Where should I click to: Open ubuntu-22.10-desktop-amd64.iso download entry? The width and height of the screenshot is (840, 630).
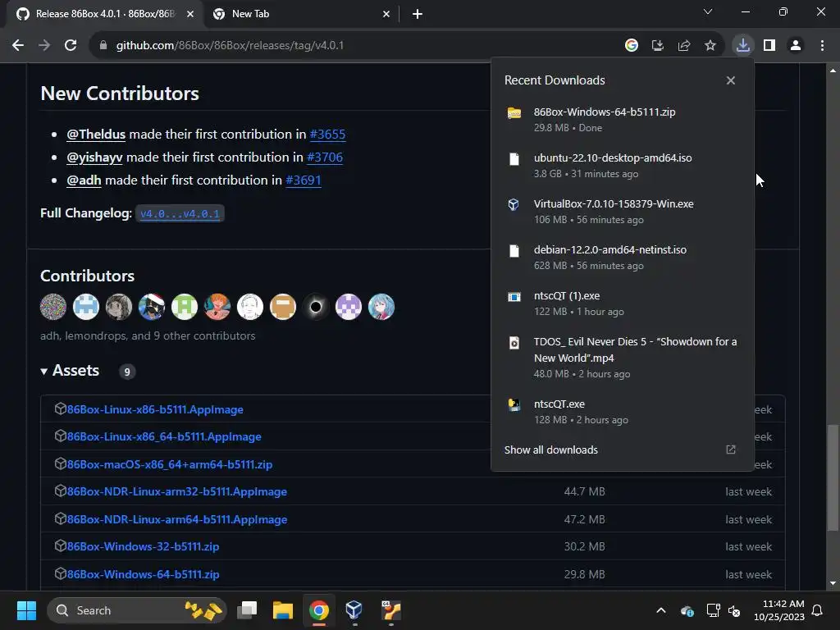click(x=623, y=166)
